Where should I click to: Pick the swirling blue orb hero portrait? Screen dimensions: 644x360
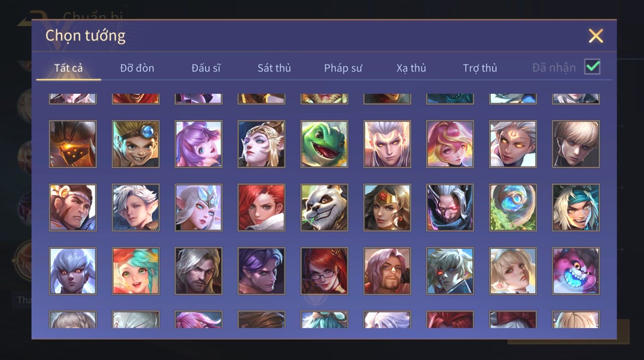[513, 208]
